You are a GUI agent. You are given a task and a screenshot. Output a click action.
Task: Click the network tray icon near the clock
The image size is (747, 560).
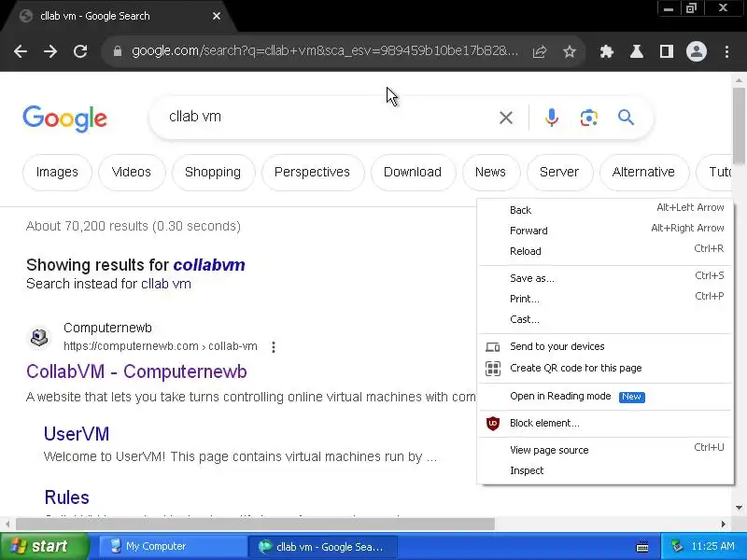click(x=678, y=546)
